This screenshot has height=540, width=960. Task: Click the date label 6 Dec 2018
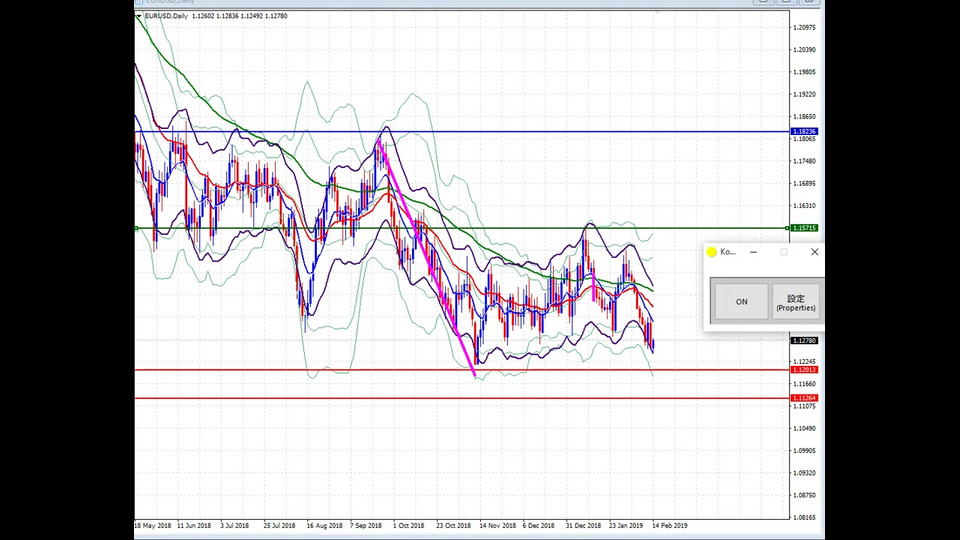click(x=538, y=525)
